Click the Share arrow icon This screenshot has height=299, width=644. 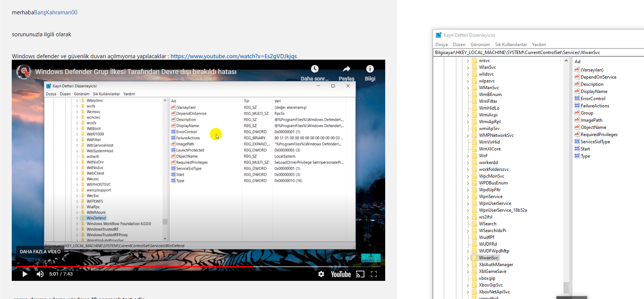[347, 69]
